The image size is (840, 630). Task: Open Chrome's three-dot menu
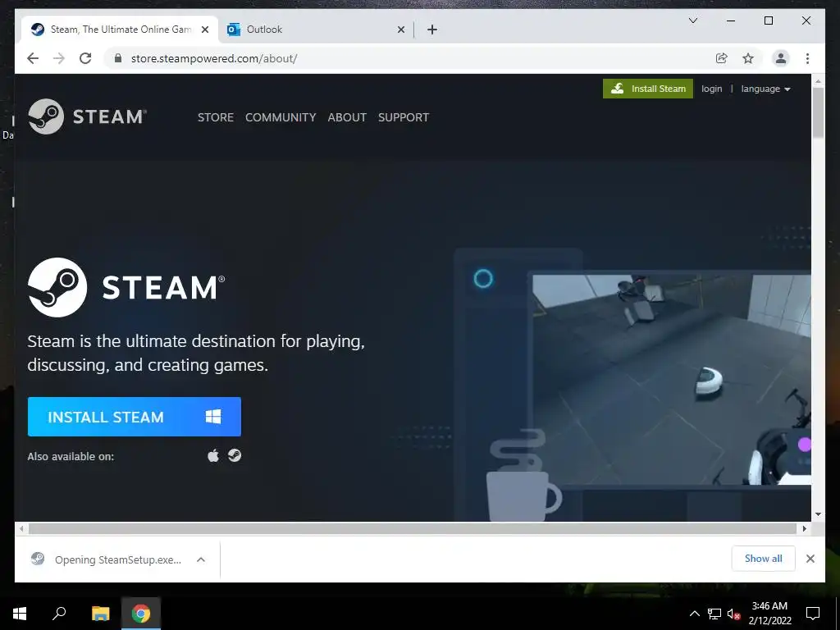pos(807,58)
